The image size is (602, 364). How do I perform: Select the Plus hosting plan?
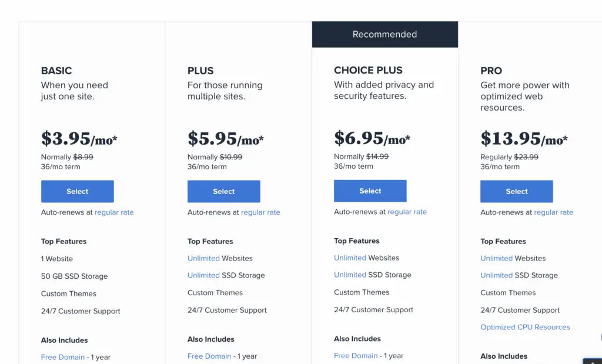tap(224, 191)
